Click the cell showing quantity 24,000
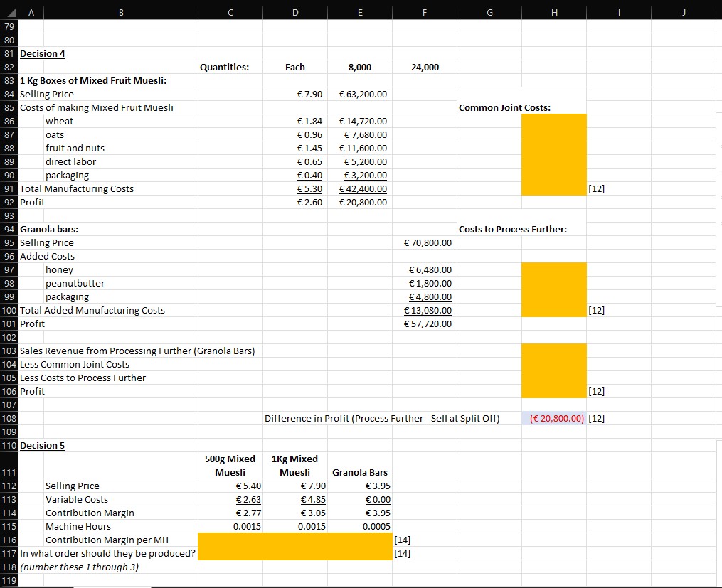This screenshot has height=588, width=722. [x=424, y=67]
